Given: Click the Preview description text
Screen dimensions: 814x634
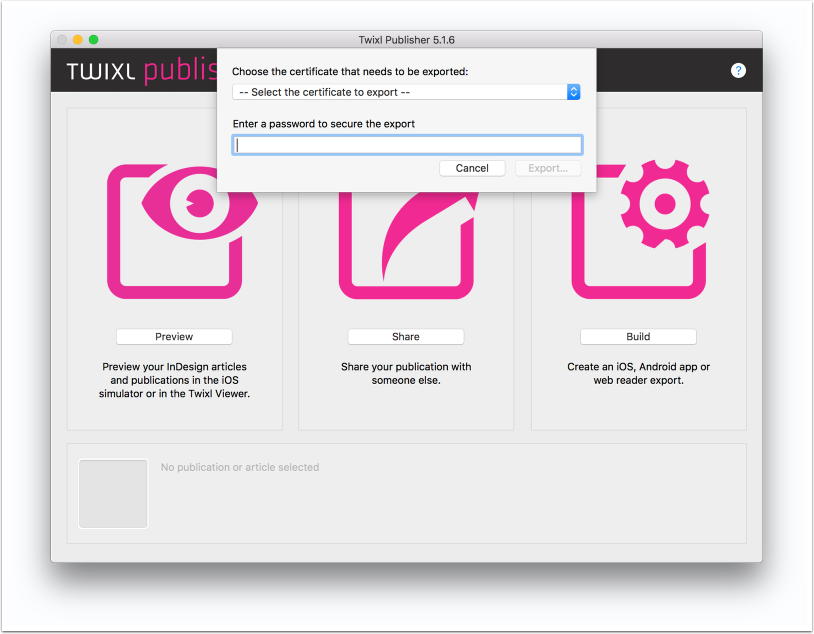Looking at the screenshot, I should click(x=174, y=380).
